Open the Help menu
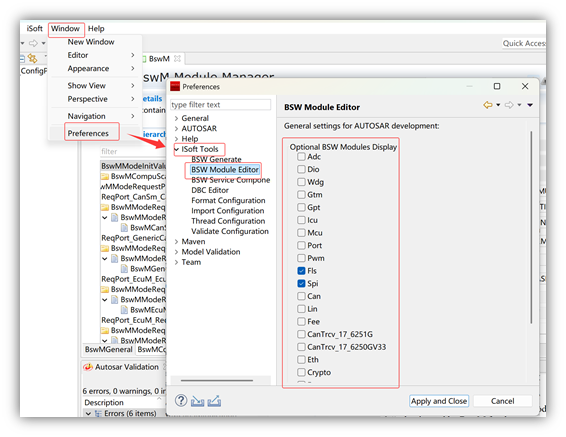The image size is (566, 437). click(96, 29)
